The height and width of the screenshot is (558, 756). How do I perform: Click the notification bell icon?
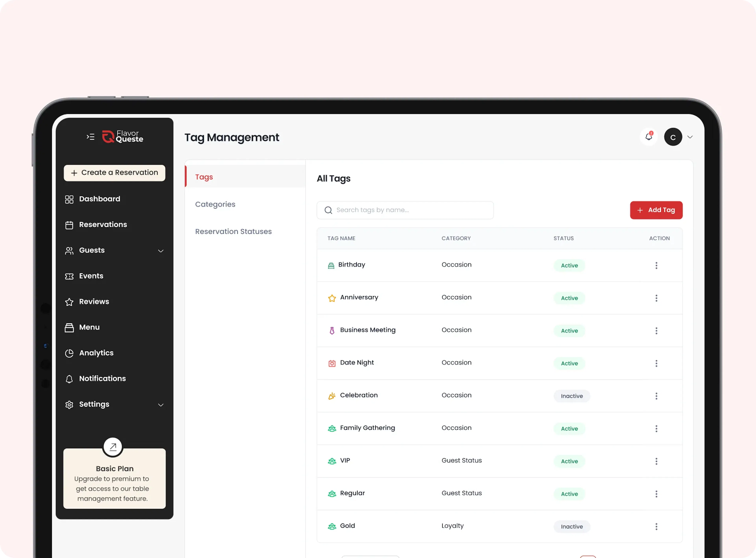648,137
